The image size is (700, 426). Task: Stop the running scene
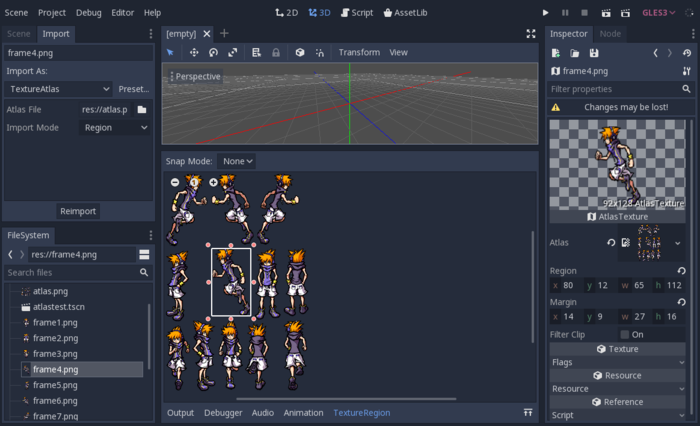[584, 13]
